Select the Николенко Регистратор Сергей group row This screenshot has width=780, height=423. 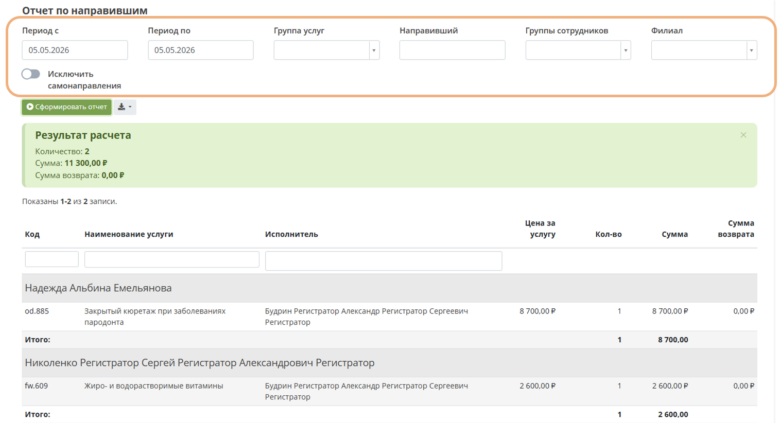click(390, 363)
